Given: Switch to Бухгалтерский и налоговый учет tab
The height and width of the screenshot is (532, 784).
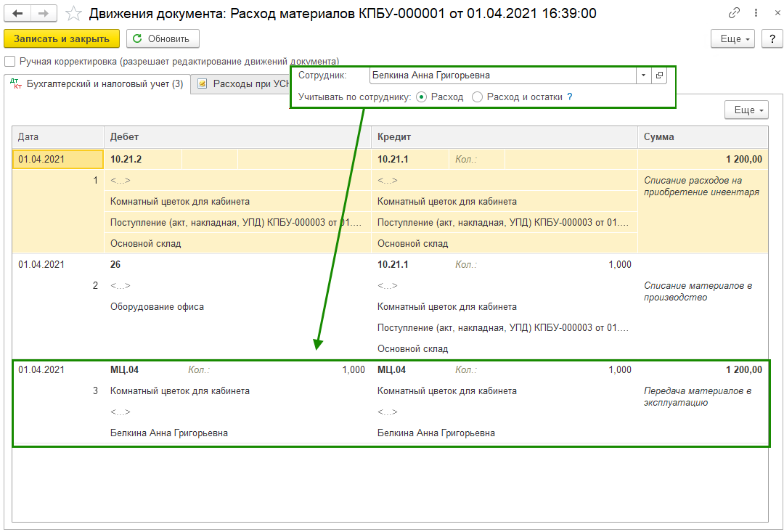Looking at the screenshot, I should 97,84.
